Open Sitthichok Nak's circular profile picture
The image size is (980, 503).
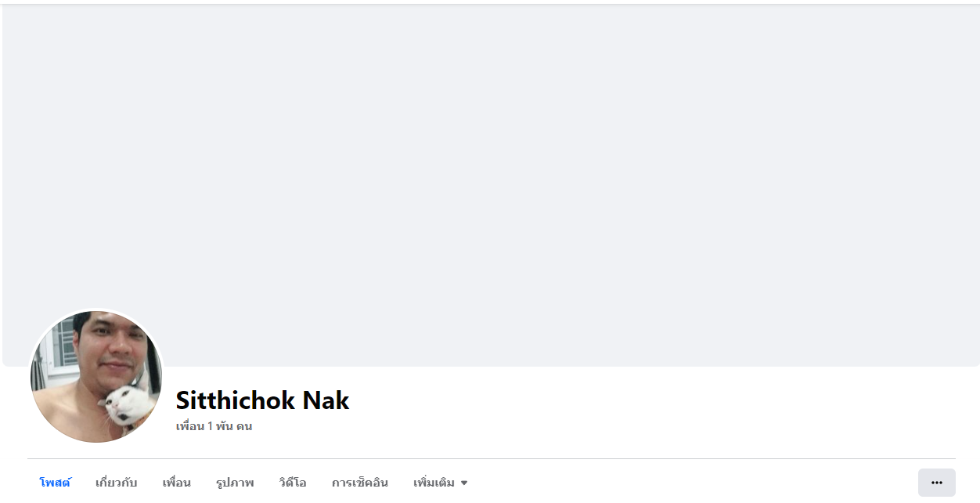(96, 376)
